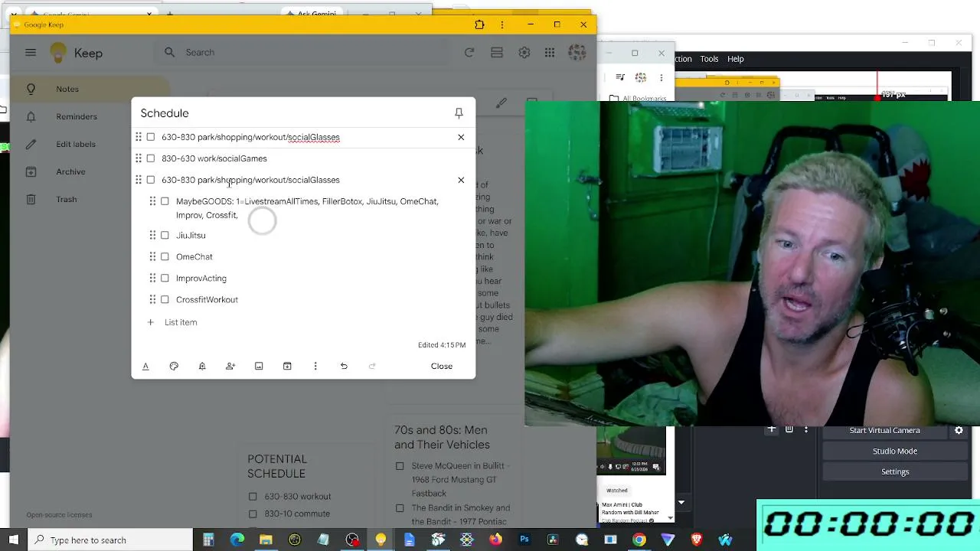Archive the Schedule note

click(x=287, y=367)
